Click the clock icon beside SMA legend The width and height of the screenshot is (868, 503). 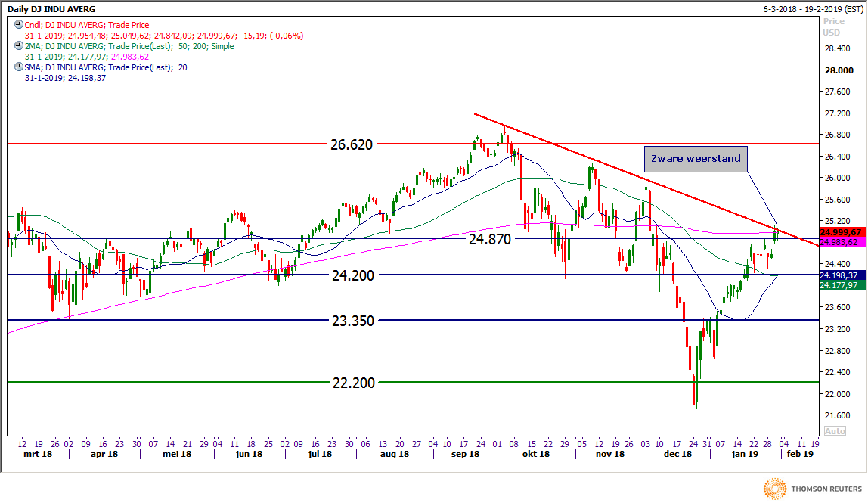click(18, 67)
